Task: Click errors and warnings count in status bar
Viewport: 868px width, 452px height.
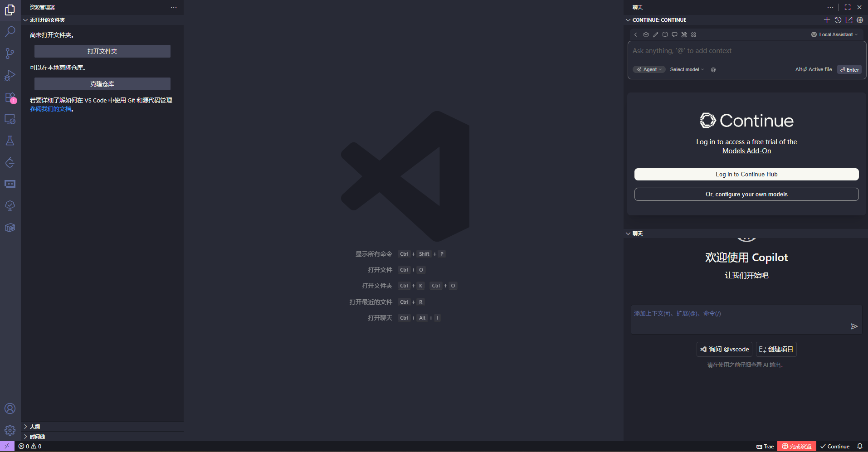Action: tap(30, 447)
